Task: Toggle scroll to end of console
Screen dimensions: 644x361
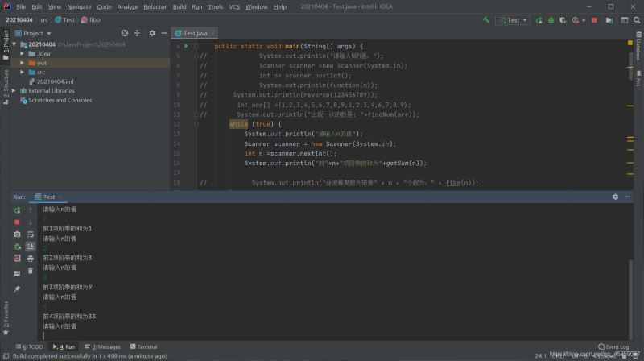Action: pyautogui.click(x=30, y=247)
